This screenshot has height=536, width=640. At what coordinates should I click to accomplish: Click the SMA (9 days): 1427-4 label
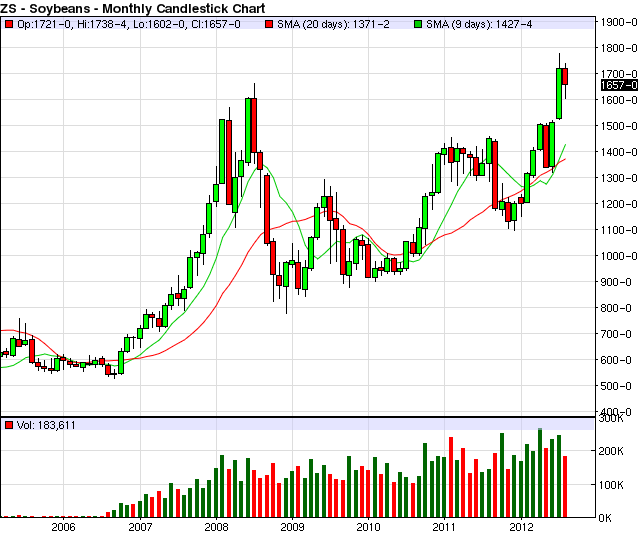click(x=480, y=24)
